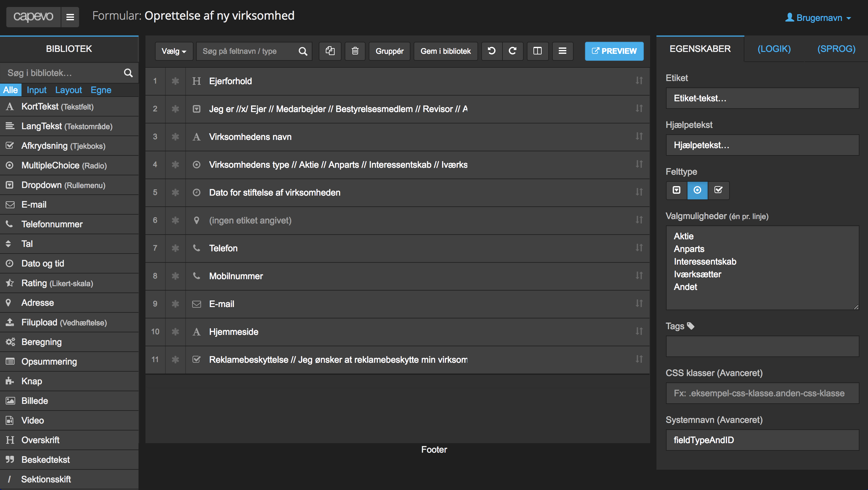Click inside the Valgmuligheder options list

pos(761,267)
